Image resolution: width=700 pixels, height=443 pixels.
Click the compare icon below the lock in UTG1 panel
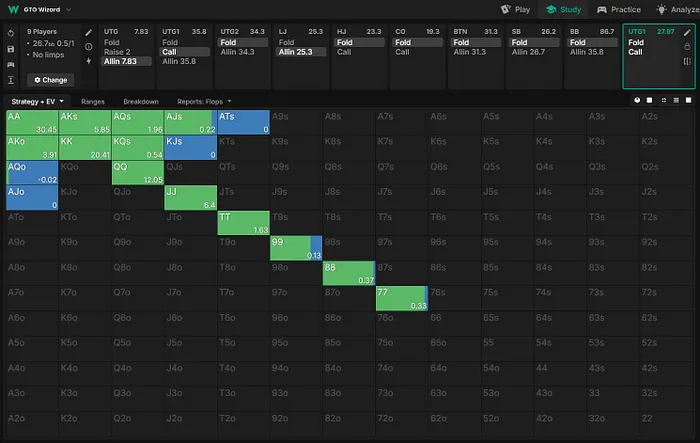[x=687, y=61]
